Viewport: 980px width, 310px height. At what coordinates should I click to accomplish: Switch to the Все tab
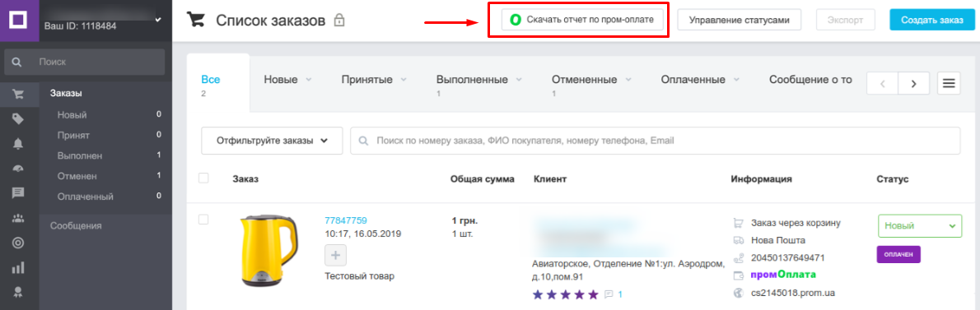point(211,80)
